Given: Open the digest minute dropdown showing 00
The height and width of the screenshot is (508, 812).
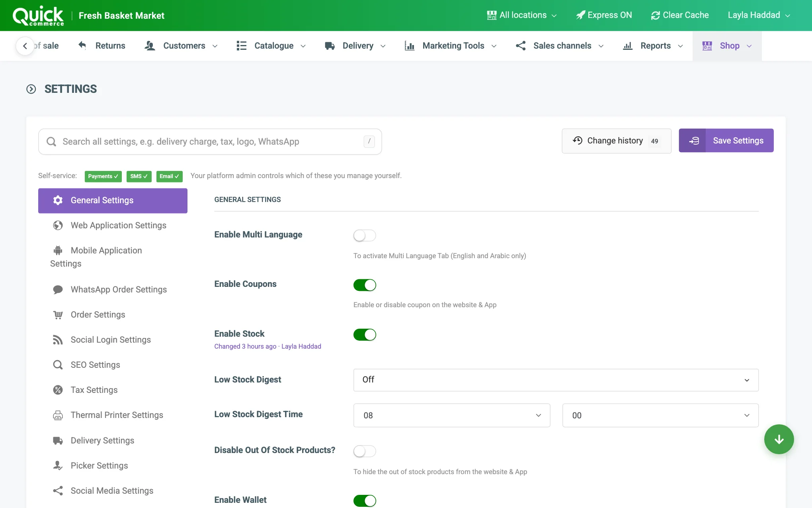Looking at the screenshot, I should 660,416.
